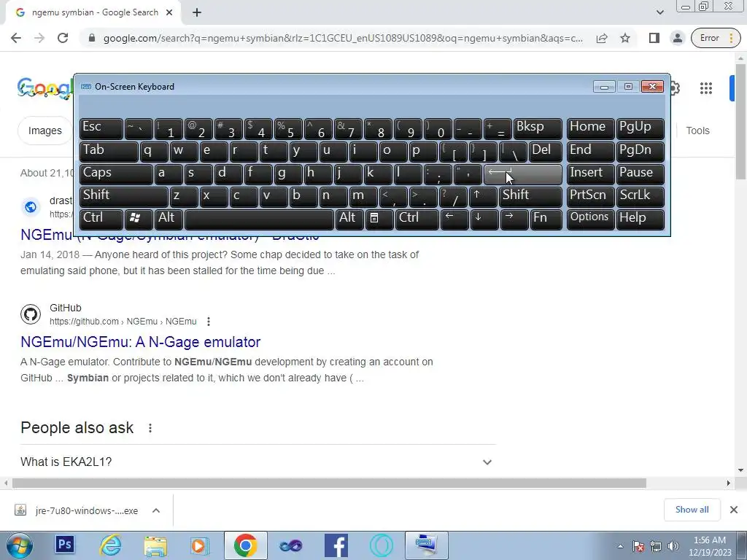Toggle the right Alt key on-screen
747x560 pixels.
(349, 219)
